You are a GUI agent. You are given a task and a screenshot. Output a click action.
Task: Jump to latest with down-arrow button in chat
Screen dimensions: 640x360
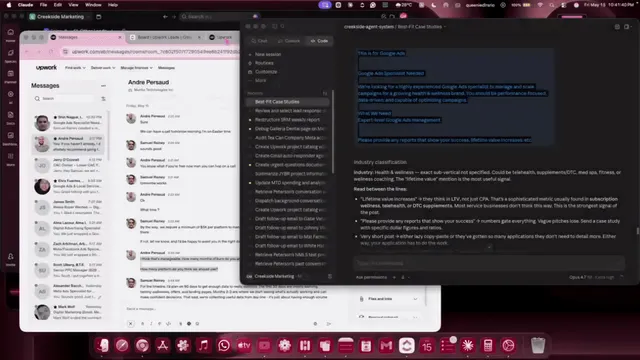[x=489, y=247]
